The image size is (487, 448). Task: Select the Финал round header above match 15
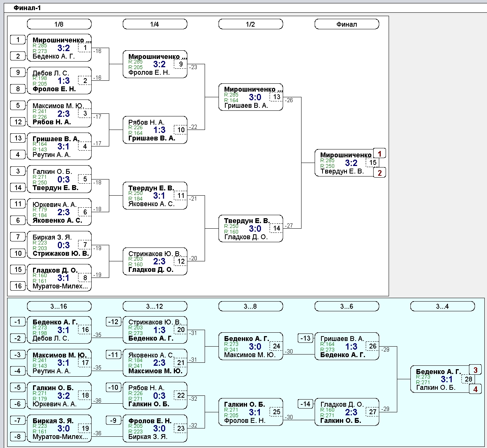(347, 24)
